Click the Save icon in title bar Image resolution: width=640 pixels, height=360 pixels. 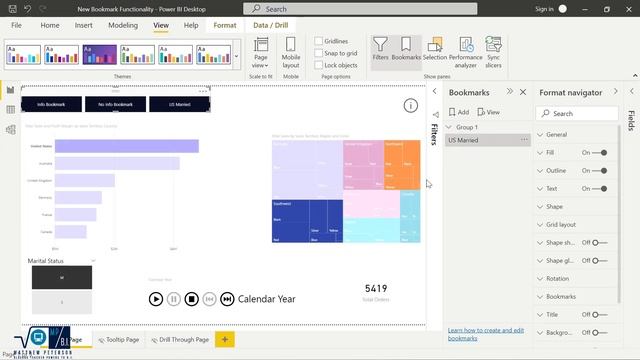(x=13, y=9)
